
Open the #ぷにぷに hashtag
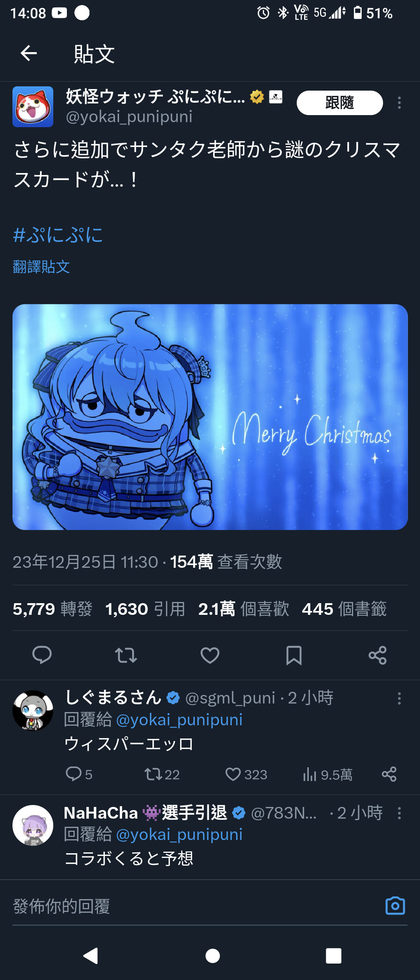(x=58, y=235)
